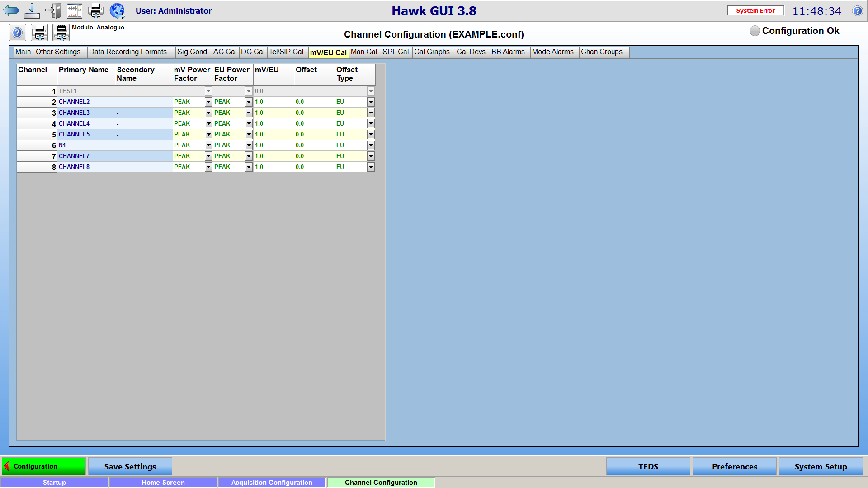Click the download-to-tray icon in top toolbar
868x488 pixels.
click(x=32, y=10)
